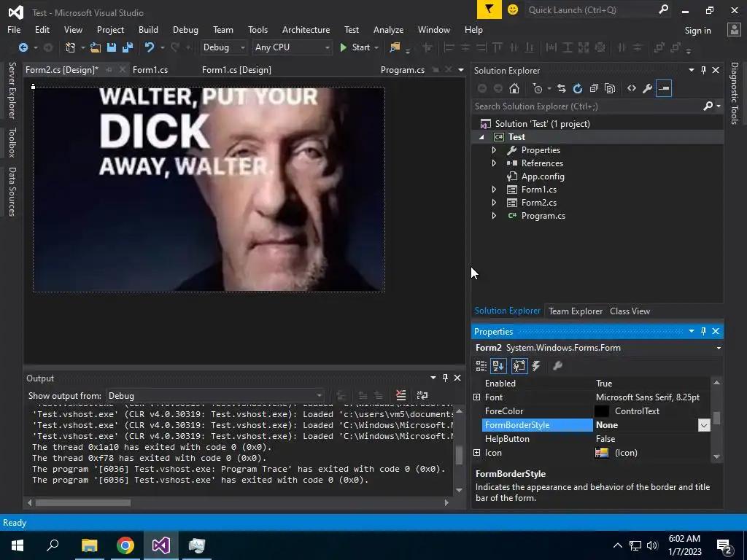The height and width of the screenshot is (560, 747).
Task: Click the Show All Files icon
Action: click(610, 88)
